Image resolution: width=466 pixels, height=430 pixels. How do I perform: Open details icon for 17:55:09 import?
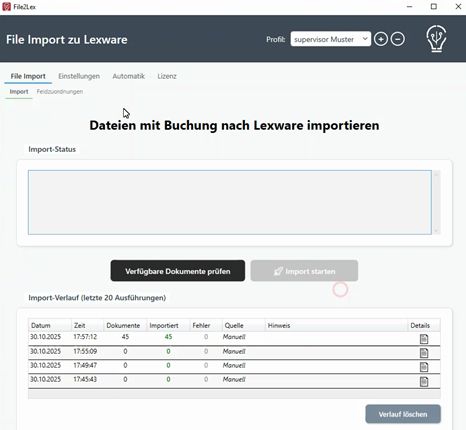click(424, 353)
